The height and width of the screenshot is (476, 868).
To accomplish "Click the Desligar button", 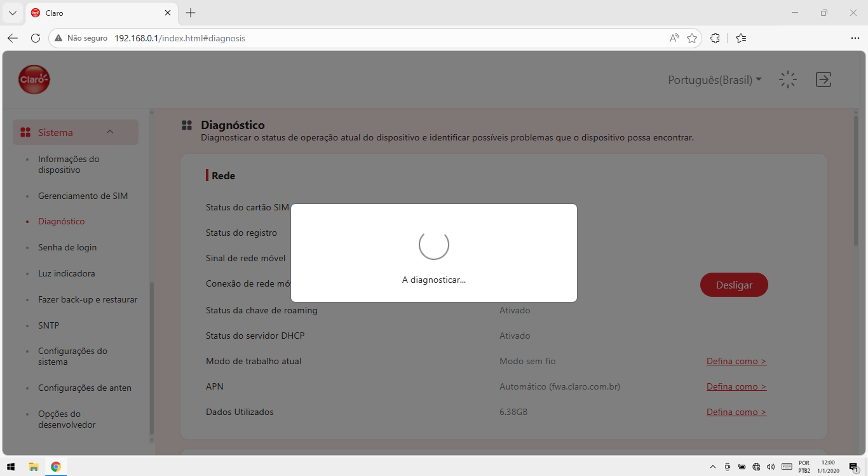I will coord(734,285).
